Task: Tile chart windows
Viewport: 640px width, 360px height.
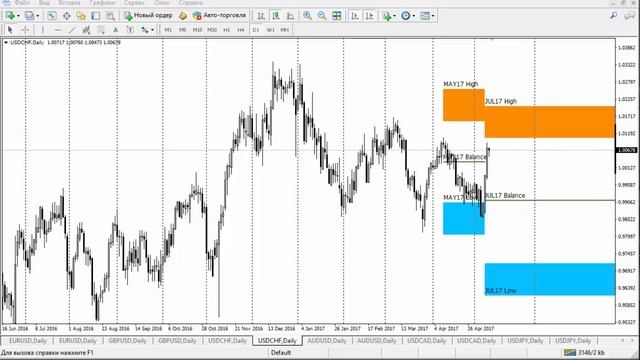Action: coord(337,16)
